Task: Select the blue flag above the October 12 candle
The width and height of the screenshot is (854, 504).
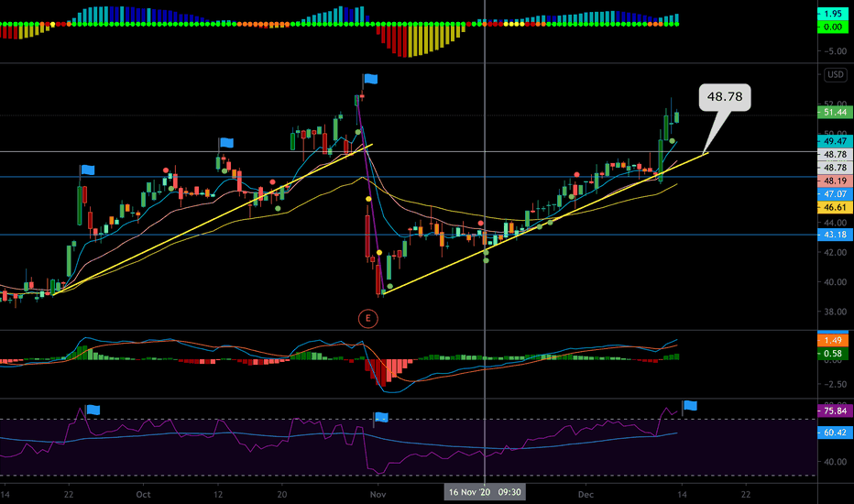Action: click(x=226, y=143)
